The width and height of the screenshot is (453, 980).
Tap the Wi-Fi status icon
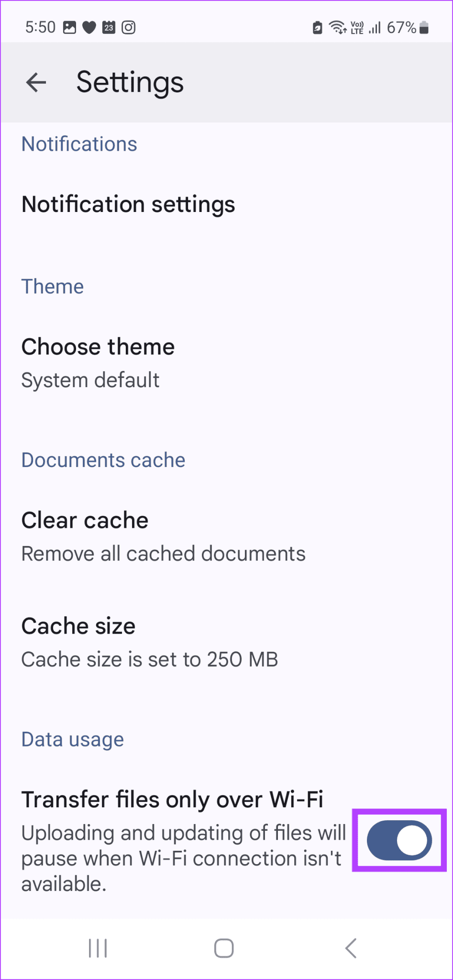pos(337,27)
